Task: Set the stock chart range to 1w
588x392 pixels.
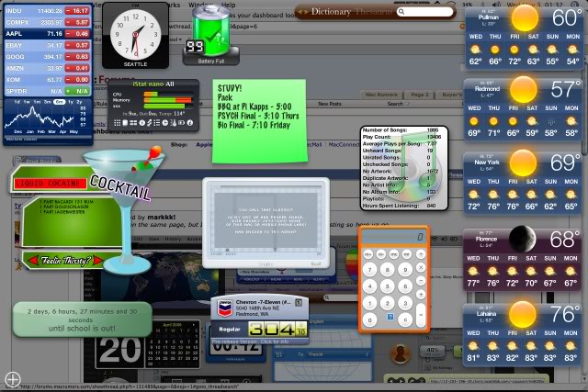Action: click(x=27, y=102)
